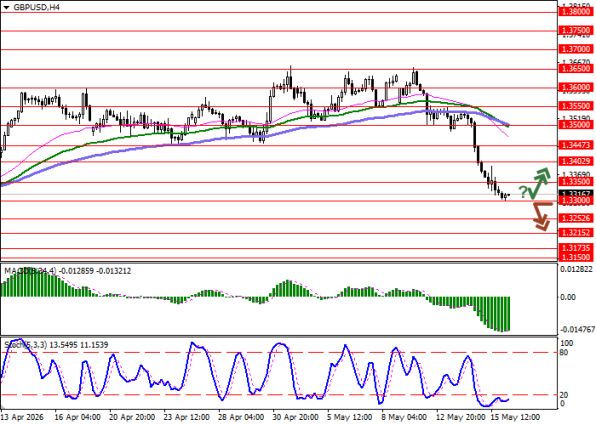Select the 1.35000 price level label

pos(576,125)
